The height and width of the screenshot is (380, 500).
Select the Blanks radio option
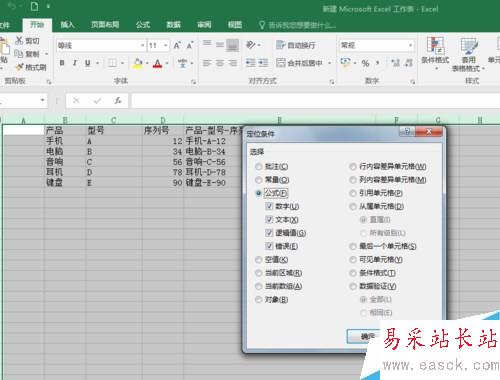(x=272, y=259)
